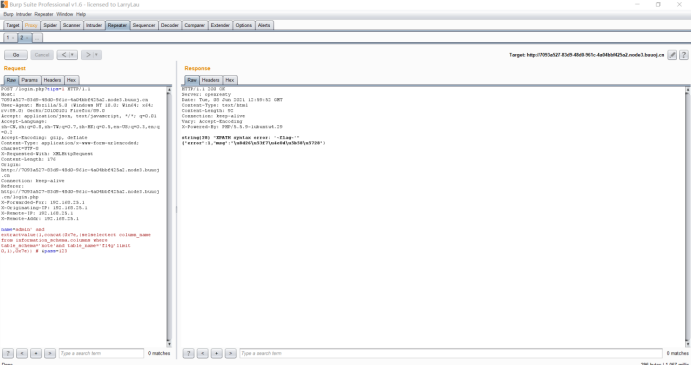
Task: Click the Response pane search help icon
Action: click(188, 353)
